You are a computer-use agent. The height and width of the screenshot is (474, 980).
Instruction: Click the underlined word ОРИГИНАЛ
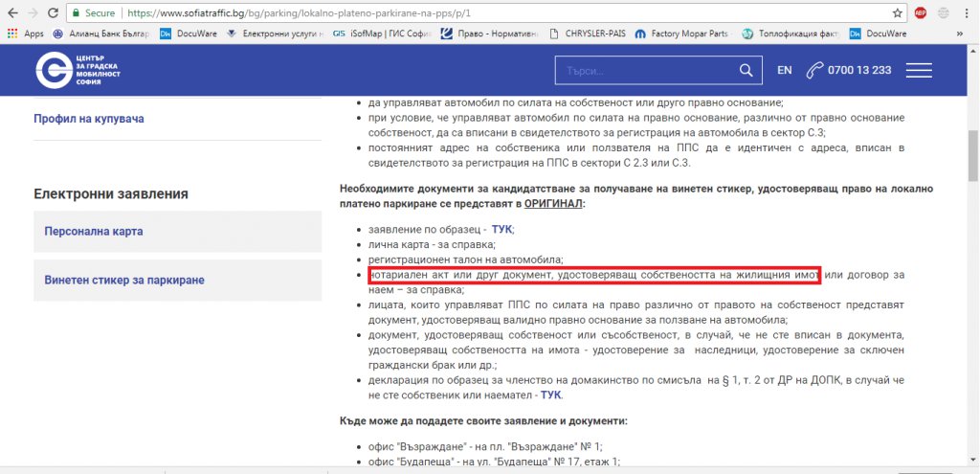tap(552, 204)
